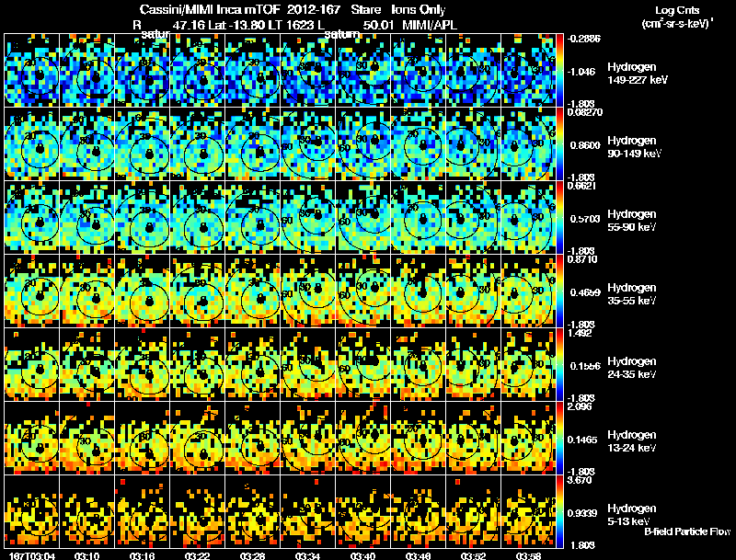
Task: Click the '0.1556' color scale value
Action: pos(585,366)
